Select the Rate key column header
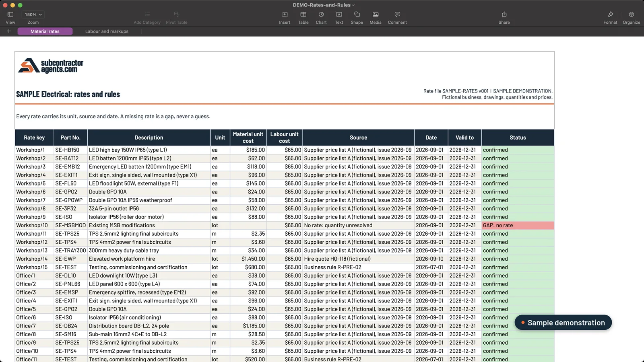This screenshot has height=362, width=644. click(34, 138)
